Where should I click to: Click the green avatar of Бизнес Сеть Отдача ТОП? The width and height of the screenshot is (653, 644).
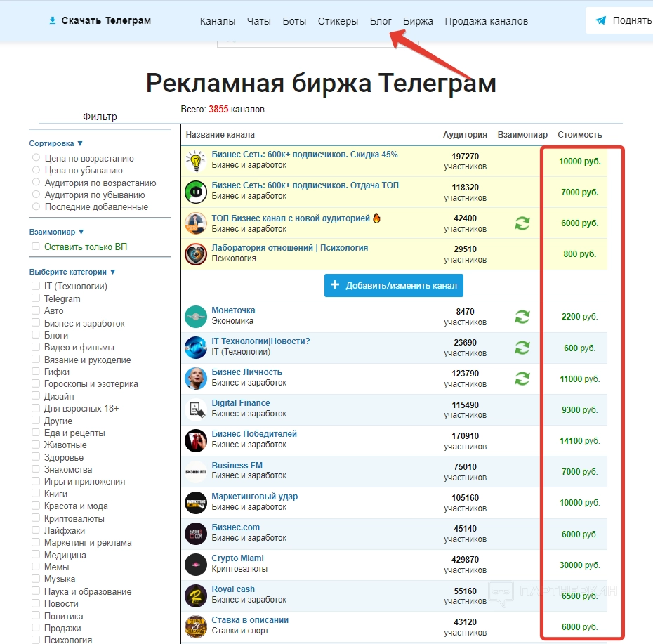coord(196,192)
